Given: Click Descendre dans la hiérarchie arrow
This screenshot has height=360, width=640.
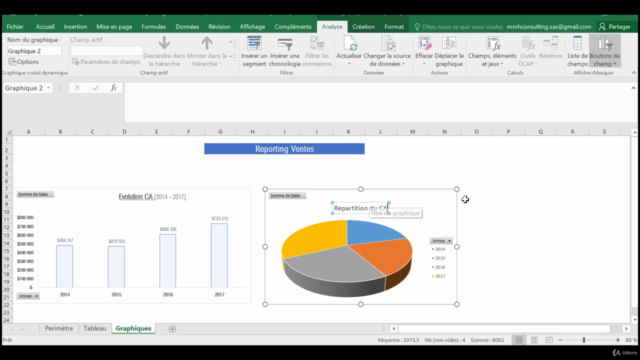Looking at the screenshot, I should pos(164,43).
